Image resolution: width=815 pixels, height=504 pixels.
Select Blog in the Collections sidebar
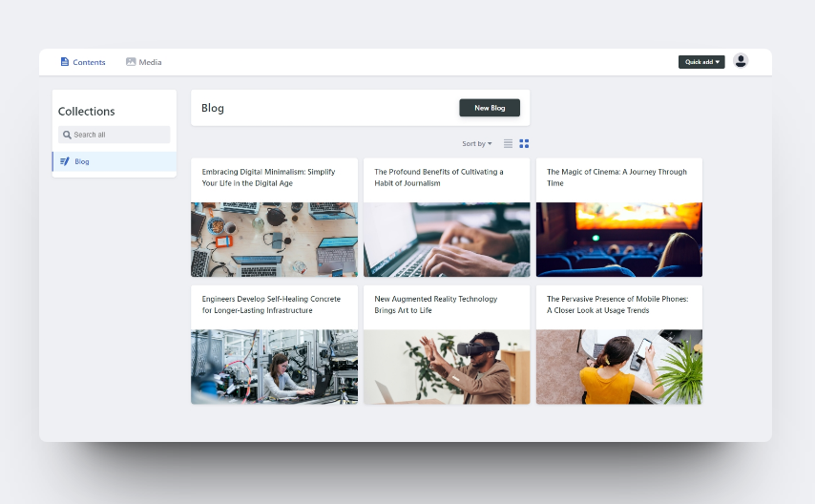point(115,161)
